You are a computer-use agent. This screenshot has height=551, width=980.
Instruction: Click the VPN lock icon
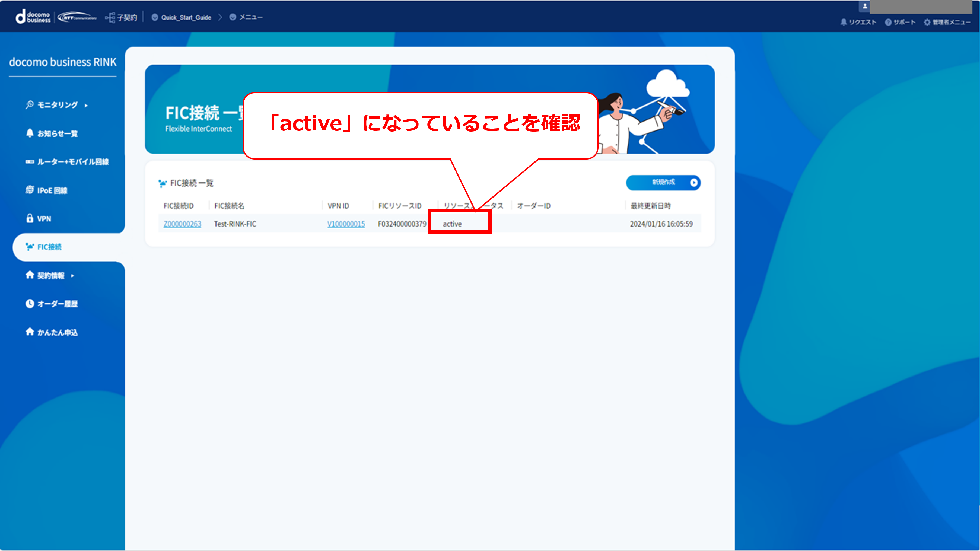(30, 218)
